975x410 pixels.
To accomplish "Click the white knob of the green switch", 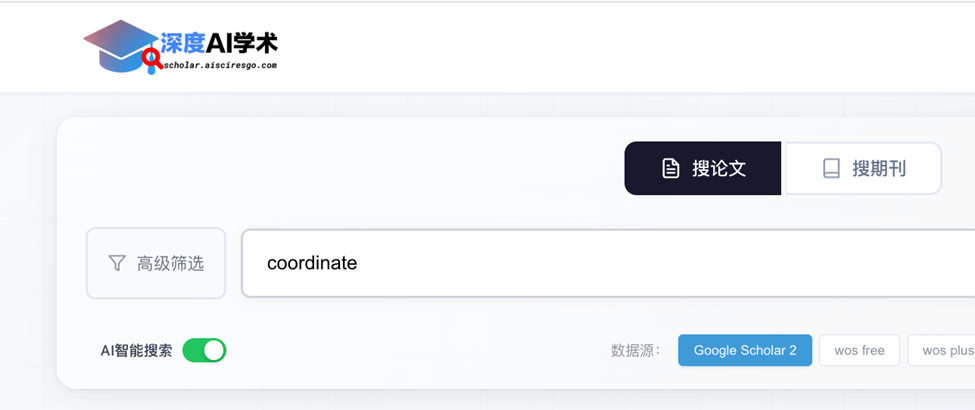I will tap(213, 350).
